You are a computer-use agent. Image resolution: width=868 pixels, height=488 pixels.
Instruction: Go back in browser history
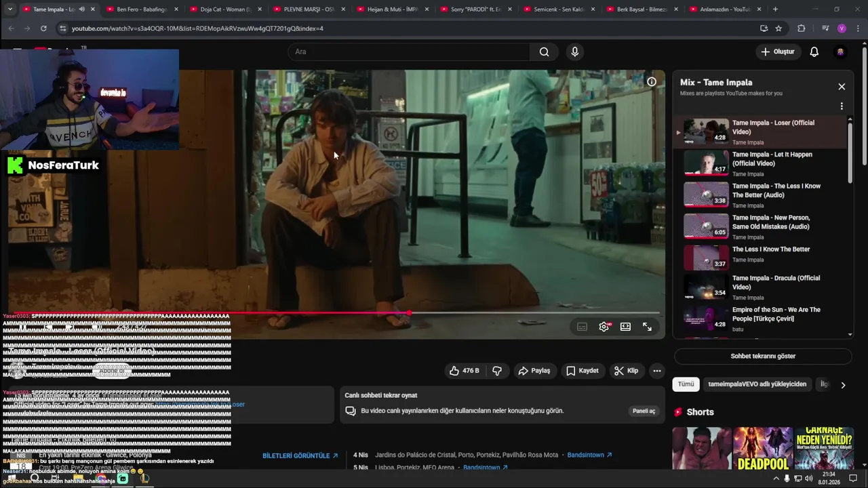11,28
